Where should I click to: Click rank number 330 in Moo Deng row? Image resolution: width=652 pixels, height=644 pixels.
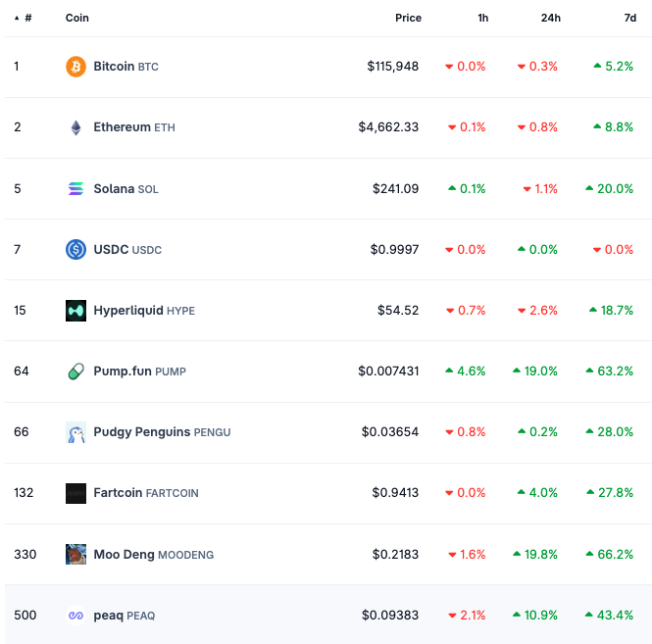[25, 555]
